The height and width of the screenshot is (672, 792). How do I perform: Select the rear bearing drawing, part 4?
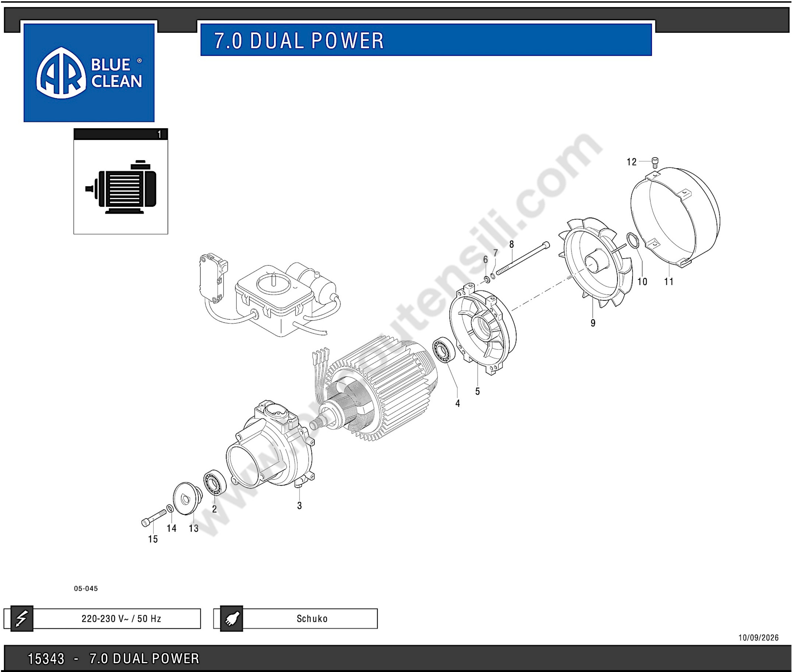coord(444,350)
